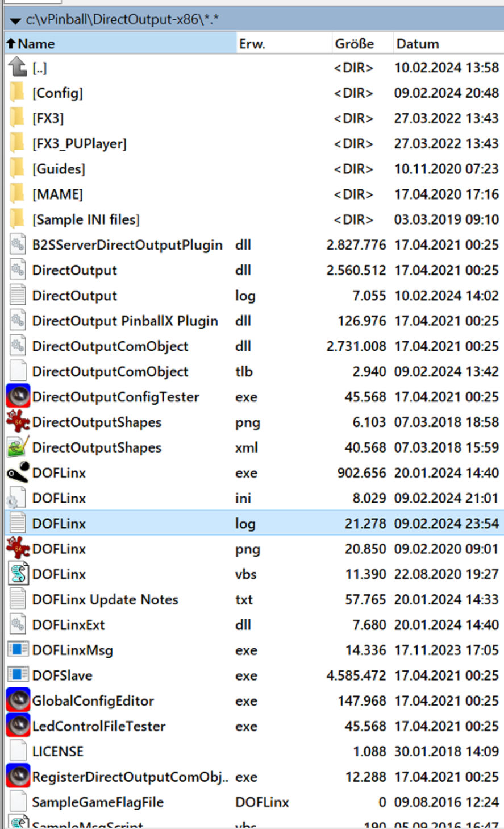Click the date 09.08.2016 12:24
Viewport: 504px width, 829px height.
coord(447,802)
